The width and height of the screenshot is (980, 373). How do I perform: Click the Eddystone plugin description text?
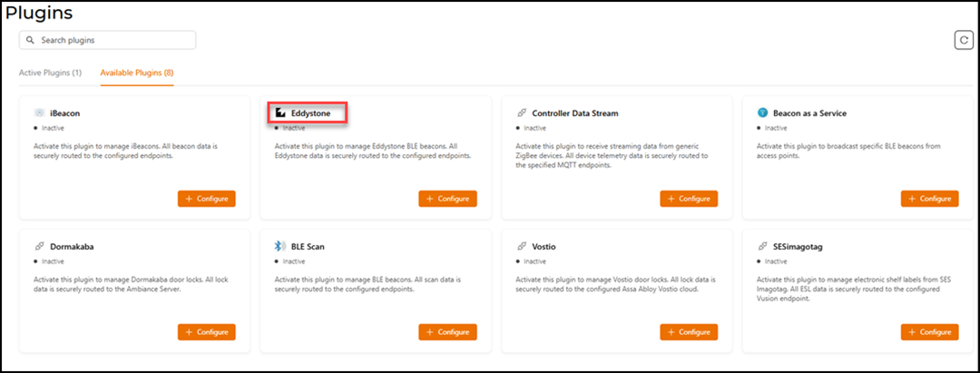373,151
